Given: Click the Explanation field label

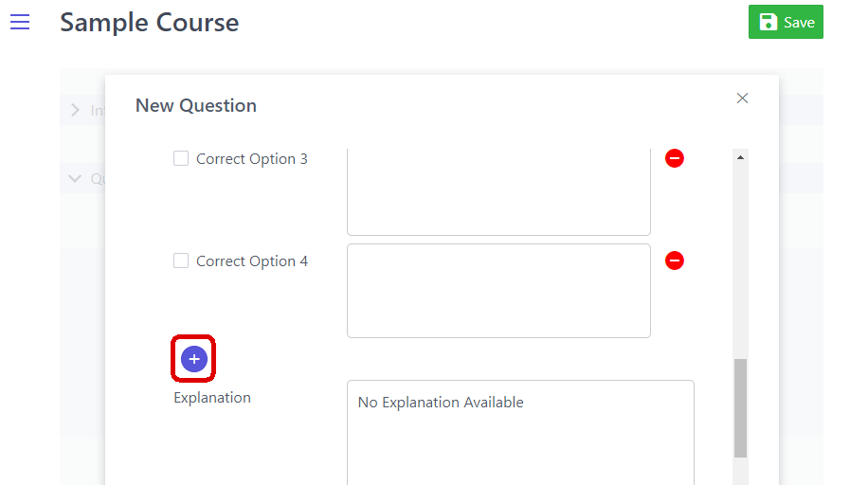Looking at the screenshot, I should point(212,398).
